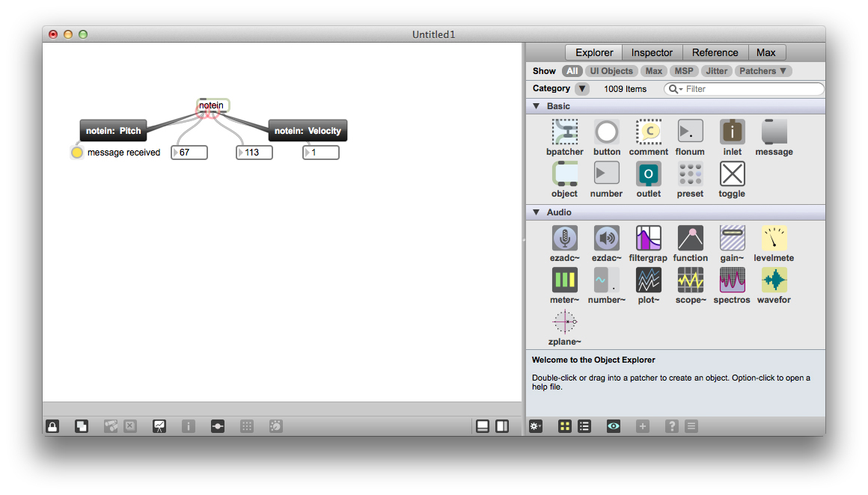Collapse the Basic section
The width and height of the screenshot is (868, 495).
[x=537, y=105]
